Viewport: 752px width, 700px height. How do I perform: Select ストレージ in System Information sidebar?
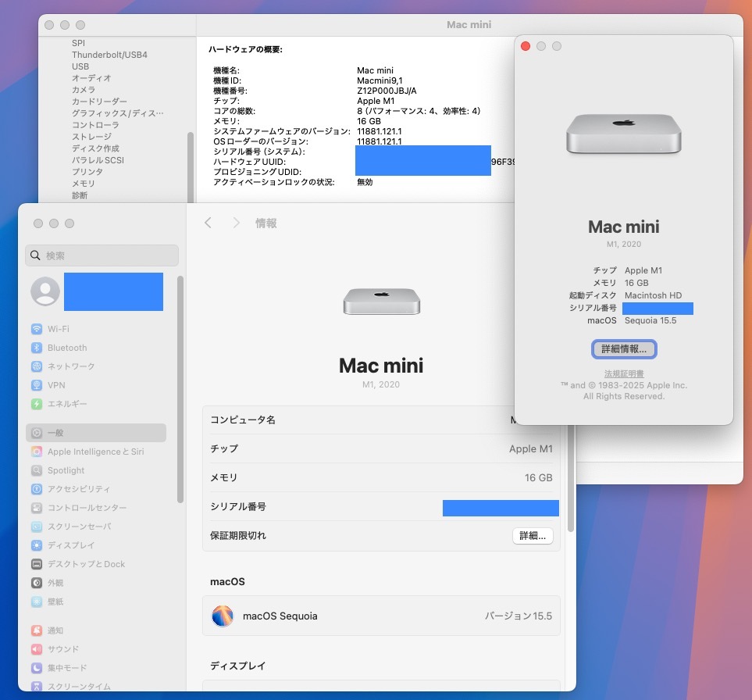[91, 136]
